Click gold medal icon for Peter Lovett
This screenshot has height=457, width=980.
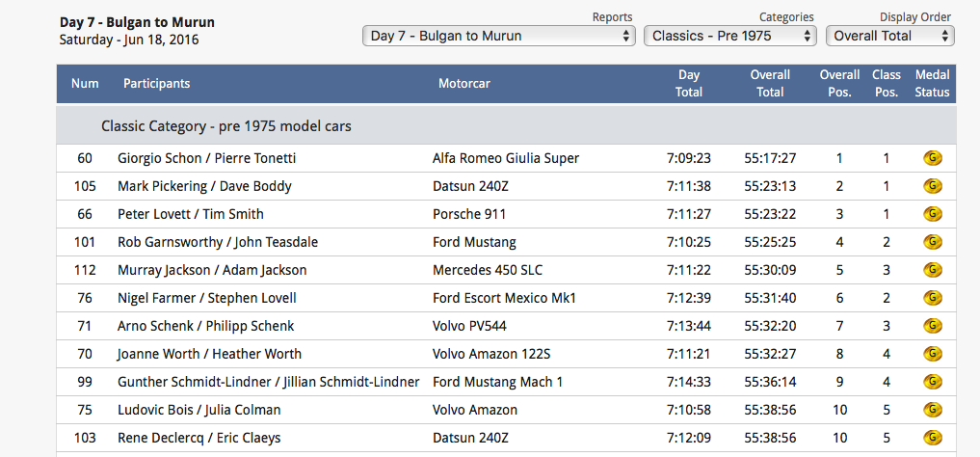click(x=932, y=214)
